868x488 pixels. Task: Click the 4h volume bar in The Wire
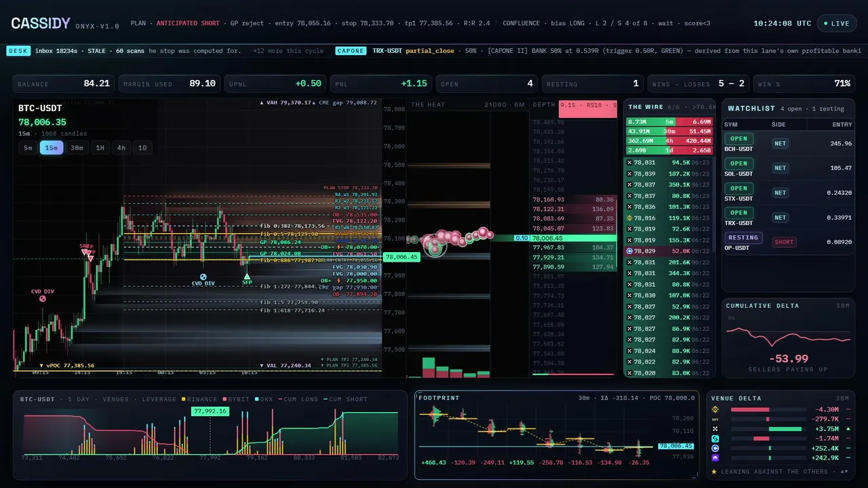669,141
